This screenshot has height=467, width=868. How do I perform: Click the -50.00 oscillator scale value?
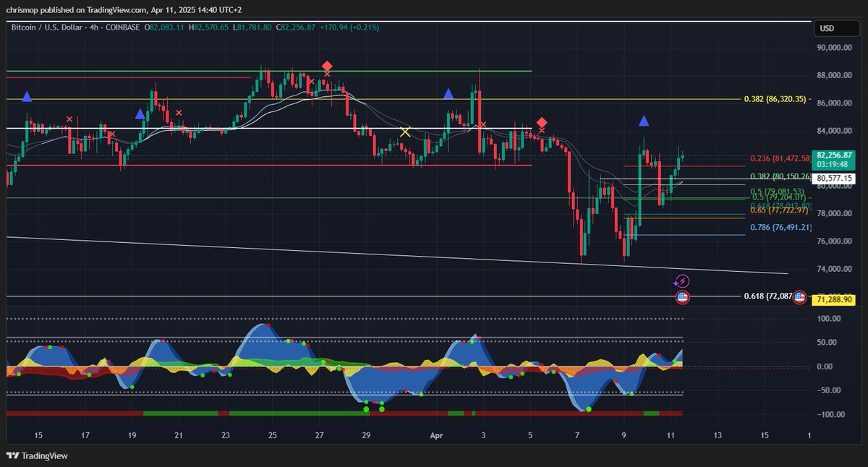pyautogui.click(x=828, y=390)
